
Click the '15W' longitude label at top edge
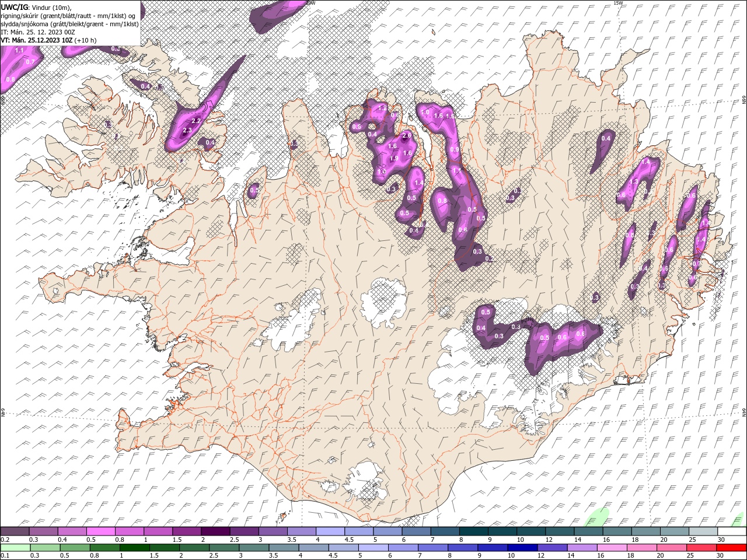618,3
